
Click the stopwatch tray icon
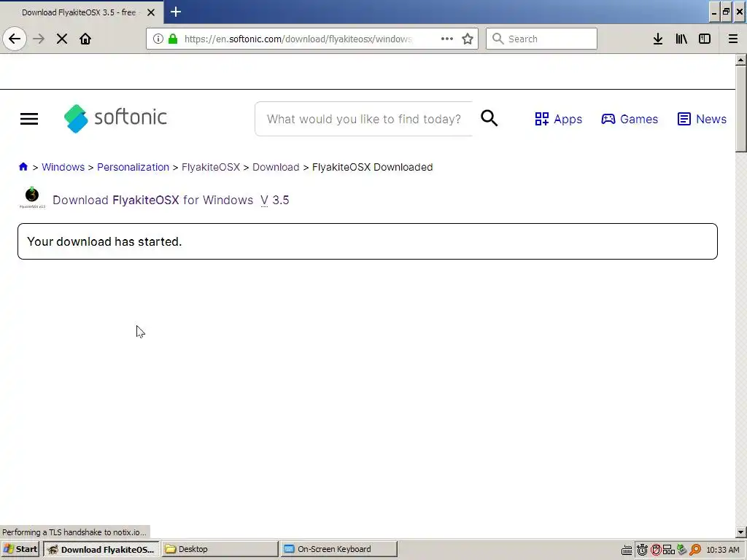click(642, 550)
